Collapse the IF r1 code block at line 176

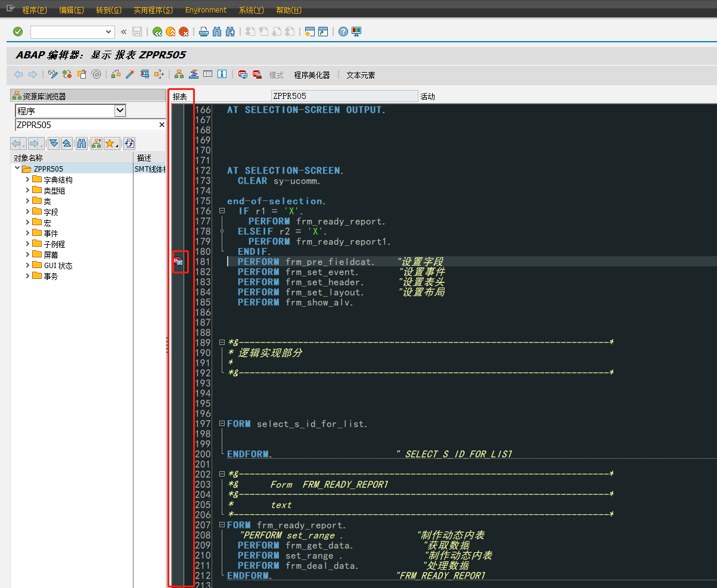[222, 211]
